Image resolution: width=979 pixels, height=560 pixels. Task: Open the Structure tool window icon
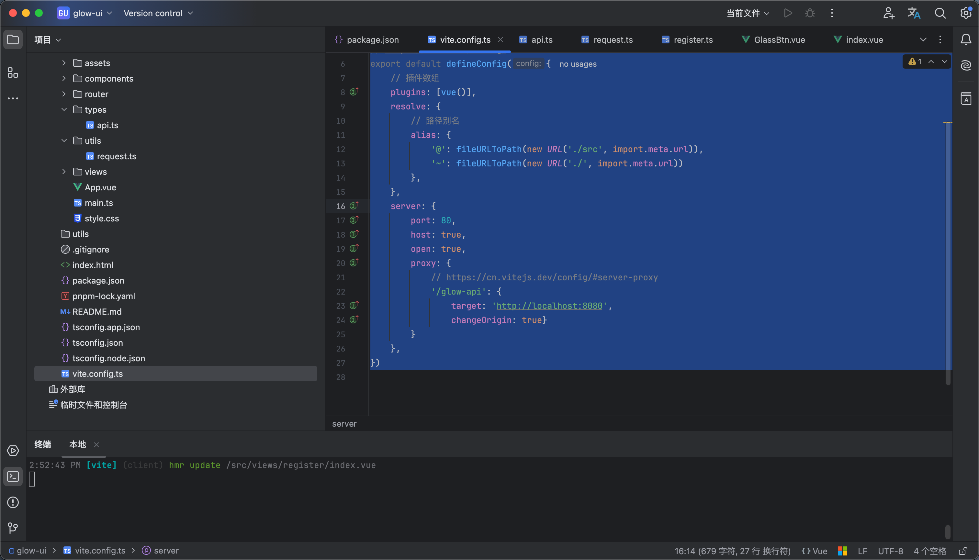[13, 72]
